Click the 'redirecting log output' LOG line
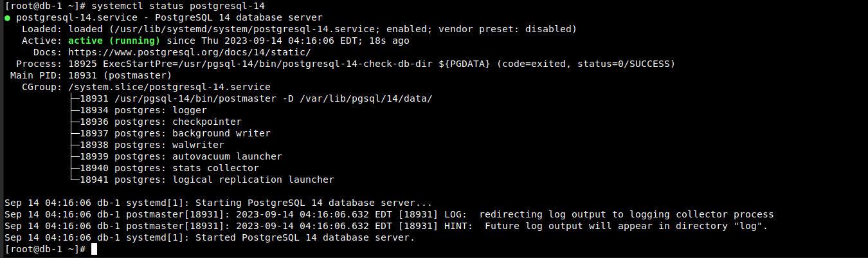The image size is (868, 258). [x=624, y=214]
